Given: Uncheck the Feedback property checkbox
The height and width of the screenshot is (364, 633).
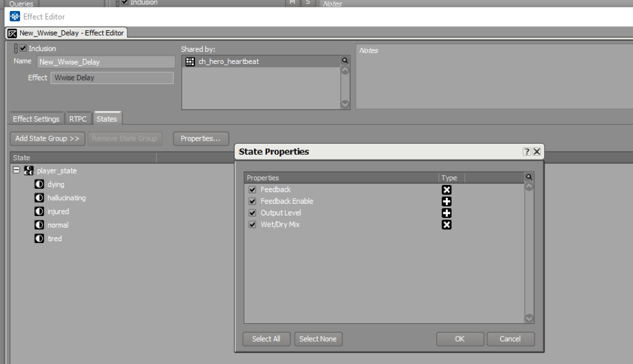Looking at the screenshot, I should (x=252, y=190).
